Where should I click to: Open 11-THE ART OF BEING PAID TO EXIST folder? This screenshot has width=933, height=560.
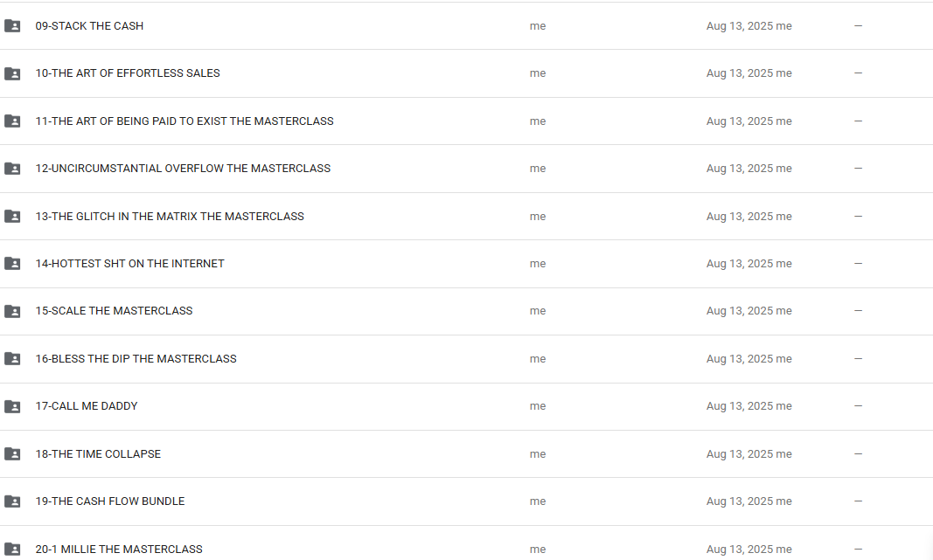[x=185, y=121]
